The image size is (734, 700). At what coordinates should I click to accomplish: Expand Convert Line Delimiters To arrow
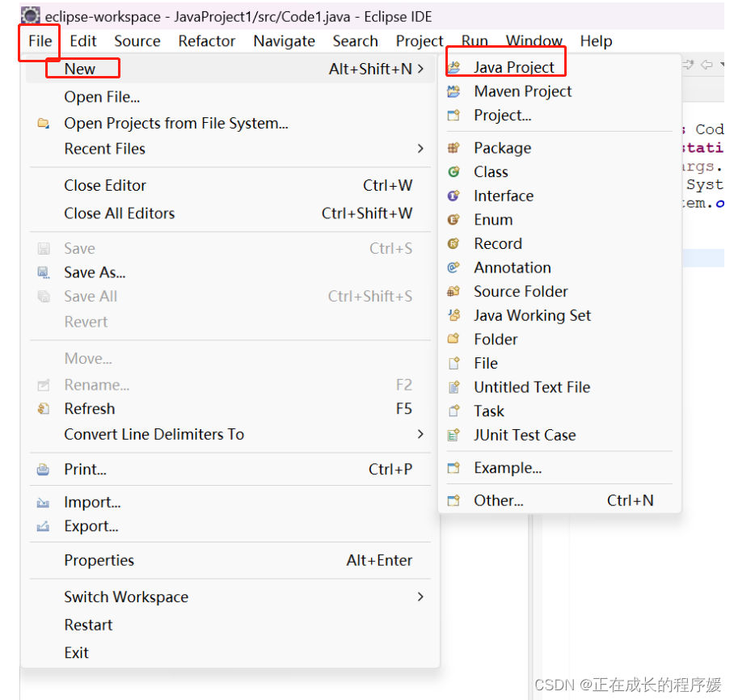(x=420, y=434)
